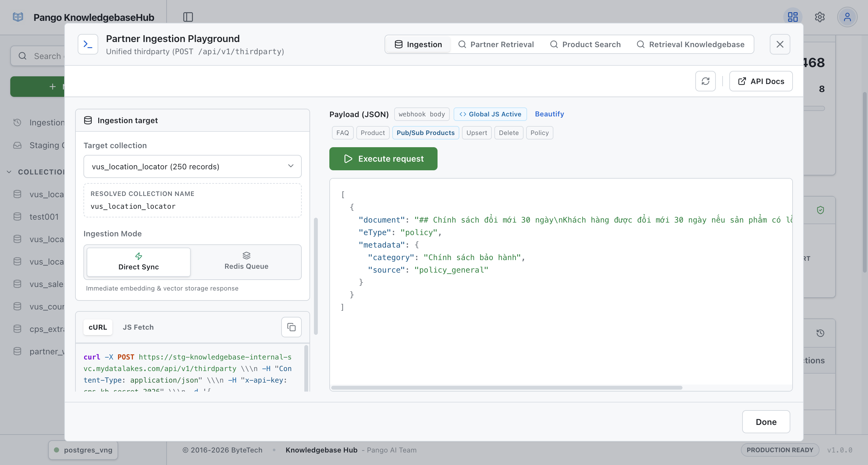Open the API Docs link button
The image size is (868, 465).
click(x=761, y=81)
